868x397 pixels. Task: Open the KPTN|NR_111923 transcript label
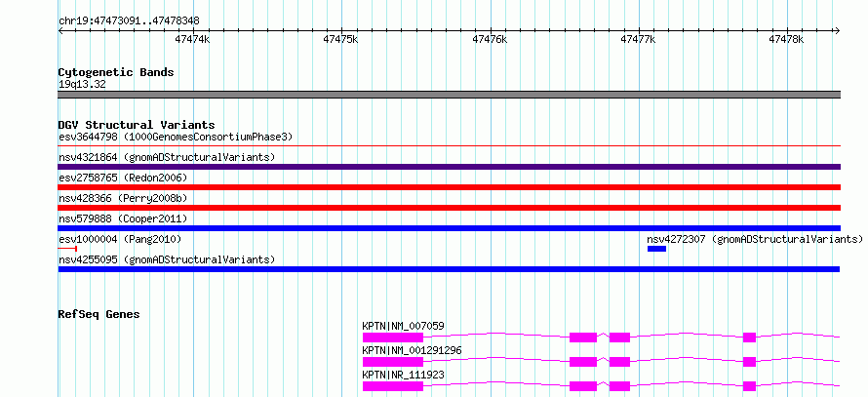click(403, 375)
